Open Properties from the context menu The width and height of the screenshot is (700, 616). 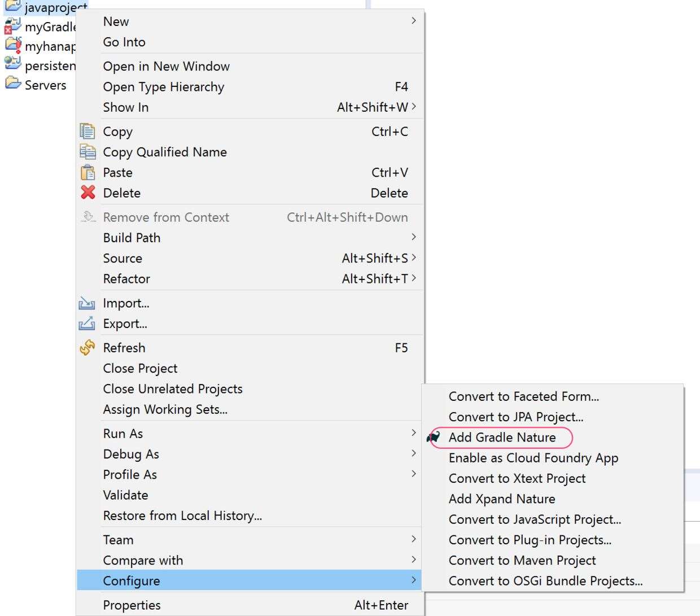[132, 605]
